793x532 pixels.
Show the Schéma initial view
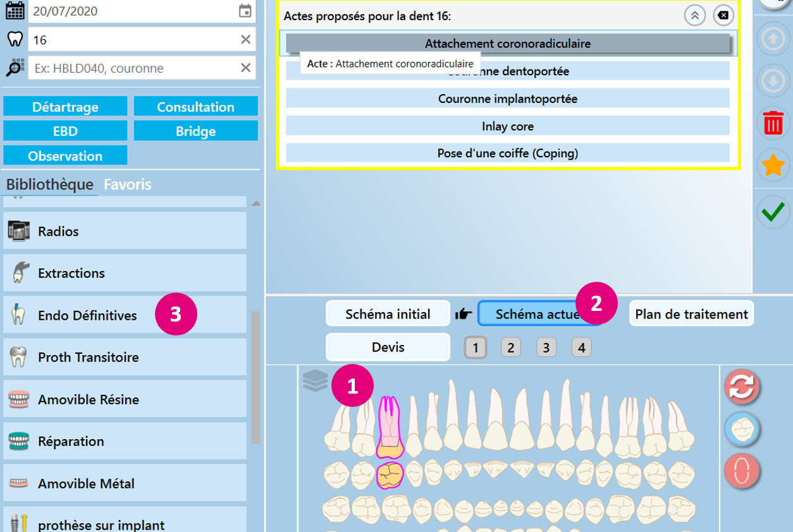coord(388,314)
